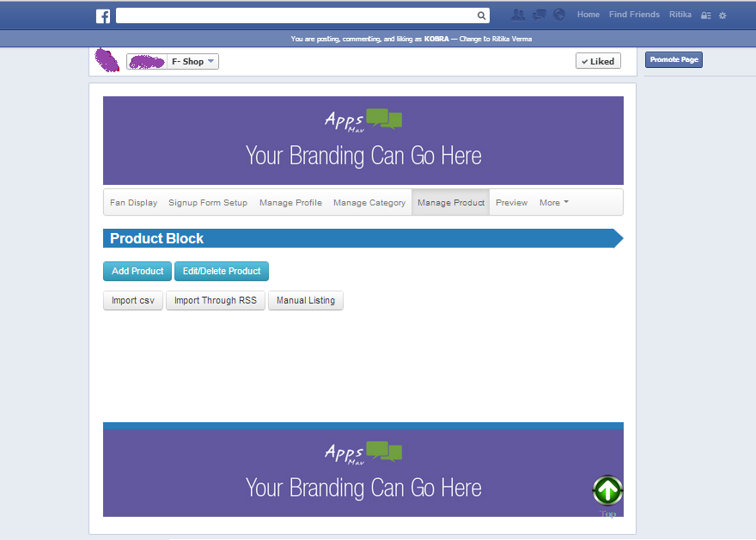Click the Import Through RSS button
The width and height of the screenshot is (756, 540).
pos(216,301)
